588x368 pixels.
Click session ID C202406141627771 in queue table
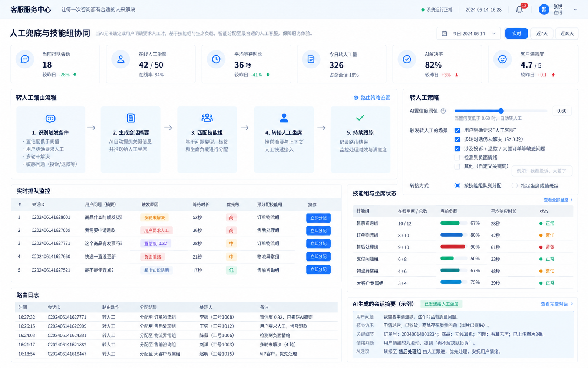(x=51, y=243)
